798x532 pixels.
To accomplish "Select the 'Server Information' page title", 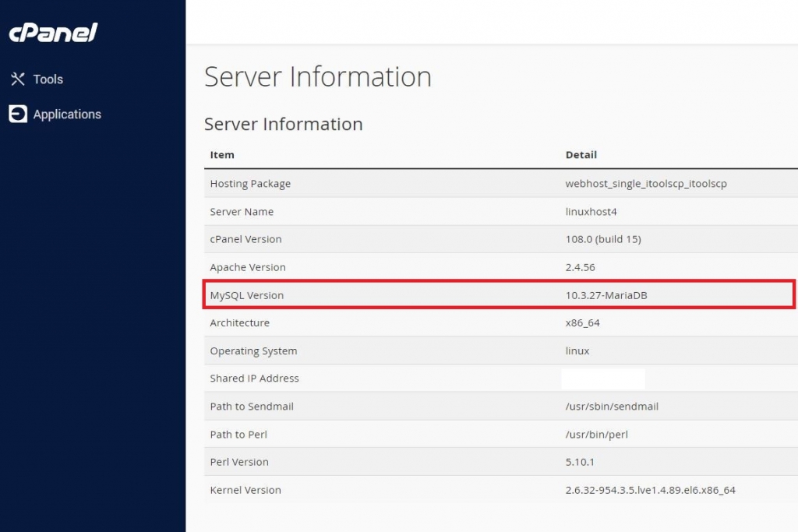I will [318, 77].
